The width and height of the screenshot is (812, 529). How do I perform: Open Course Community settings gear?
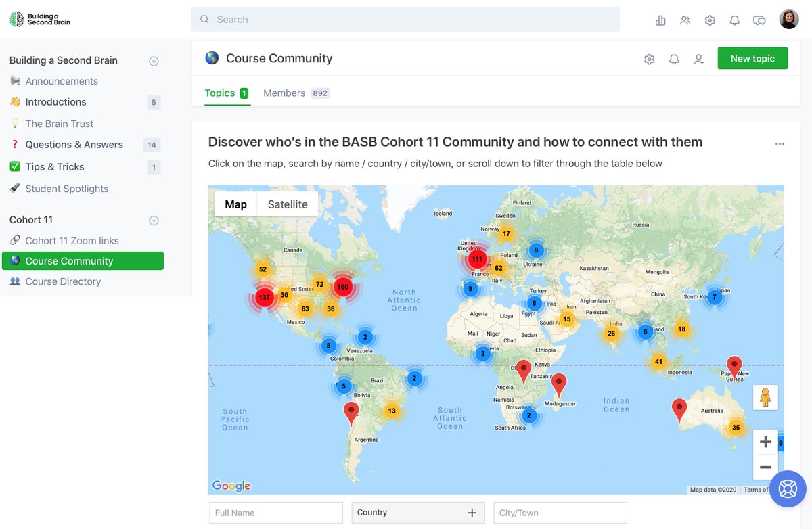tap(650, 60)
